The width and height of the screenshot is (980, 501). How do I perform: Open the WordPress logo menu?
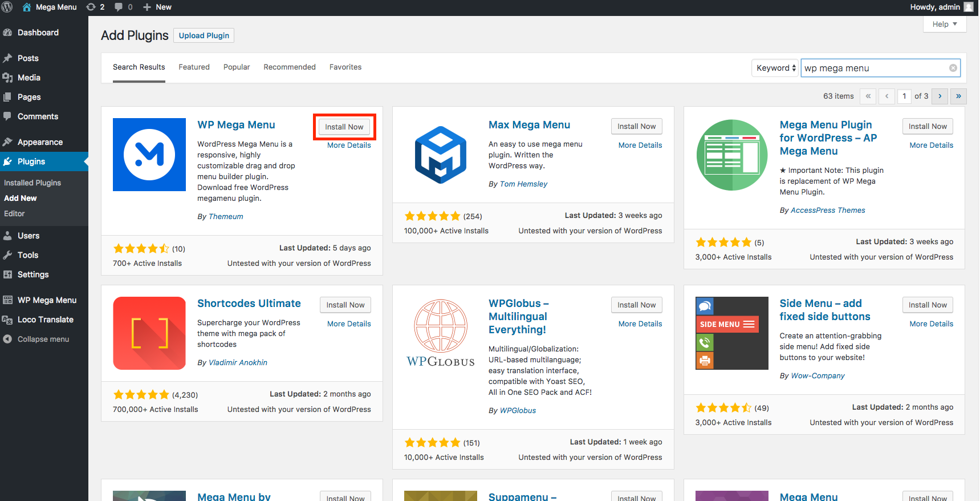(7, 7)
